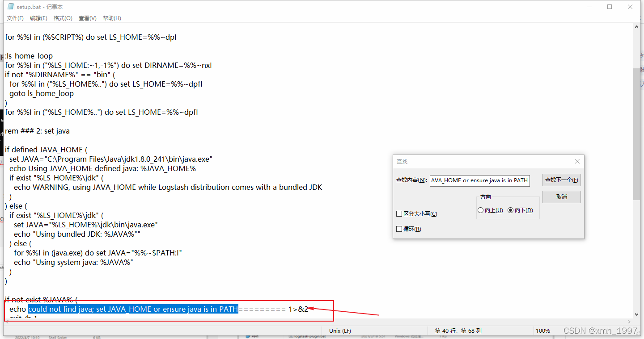
Task: Open the 格式(O) menu
Action: point(63,18)
